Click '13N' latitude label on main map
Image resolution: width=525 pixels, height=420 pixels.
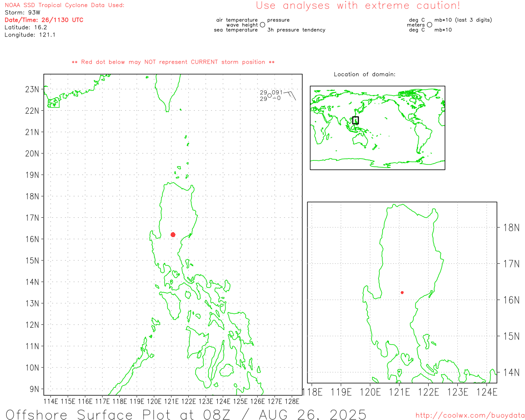coord(32,304)
